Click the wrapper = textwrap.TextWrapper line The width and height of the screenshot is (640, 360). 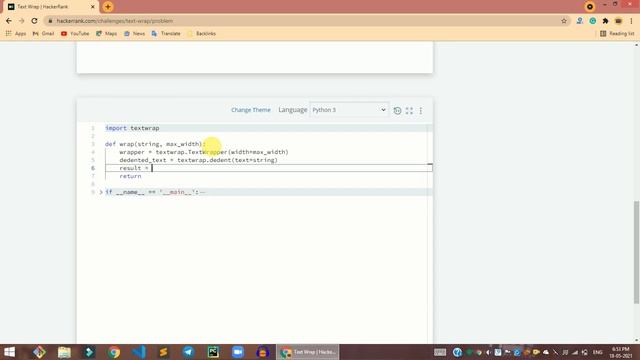tap(204, 152)
